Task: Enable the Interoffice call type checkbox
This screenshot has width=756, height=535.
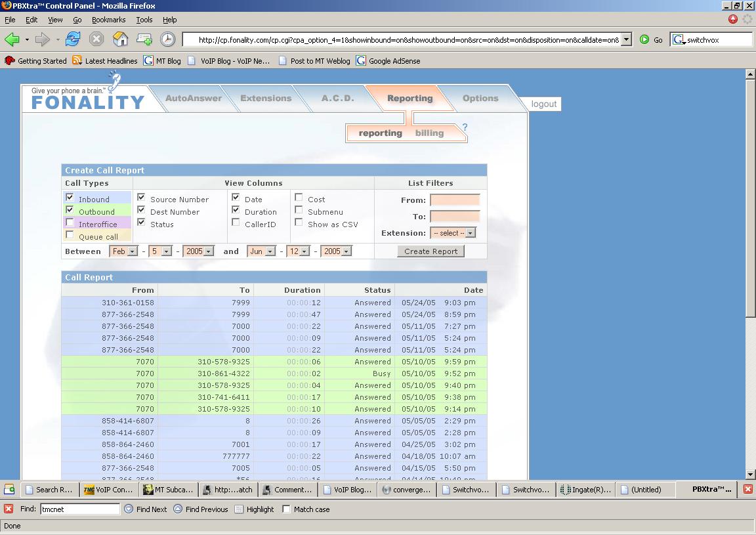Action: 70,223
